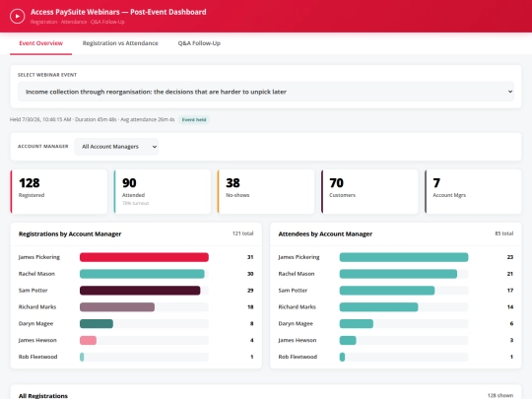The width and height of the screenshot is (532, 399).
Task: Click registration count 31 for James Pickering
Action: 250,257
